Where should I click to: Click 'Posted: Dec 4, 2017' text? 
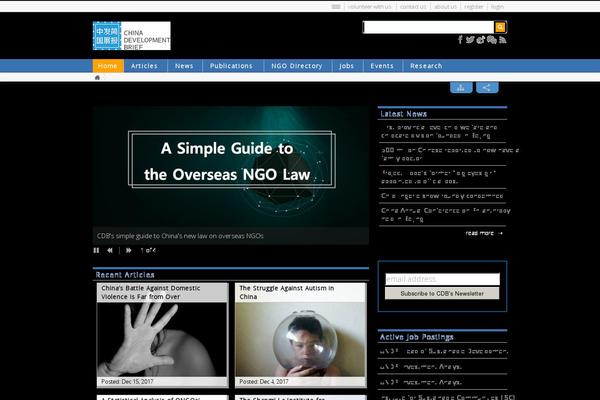pos(264,382)
